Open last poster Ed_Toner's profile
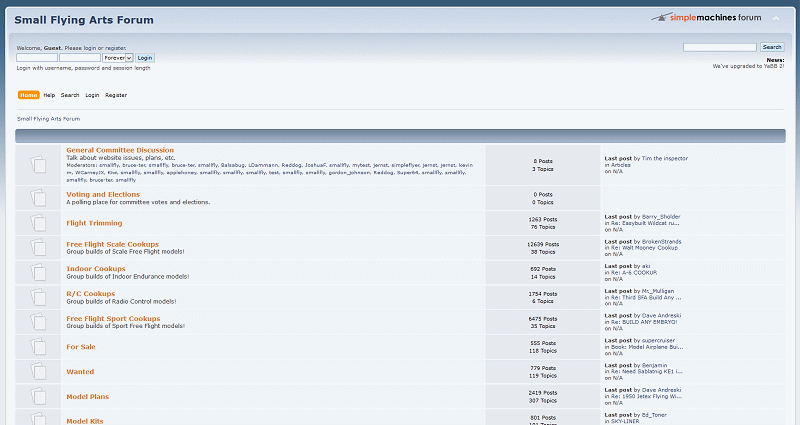 point(654,415)
